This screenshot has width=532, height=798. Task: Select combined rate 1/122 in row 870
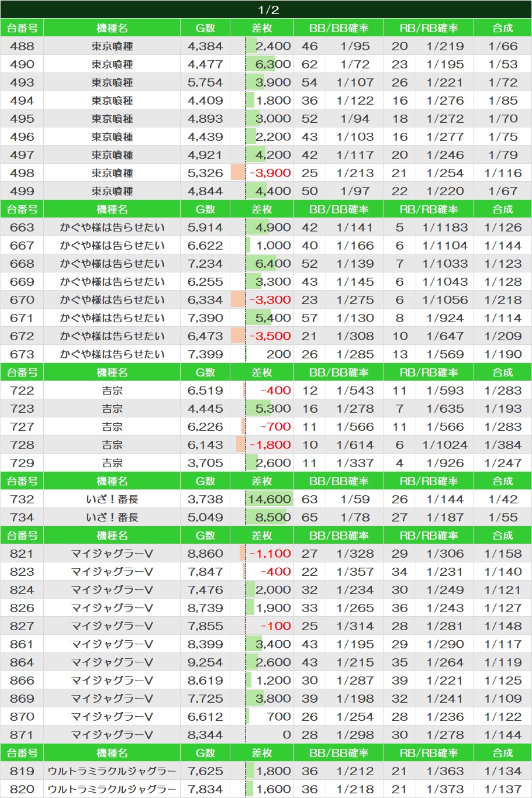[503, 717]
